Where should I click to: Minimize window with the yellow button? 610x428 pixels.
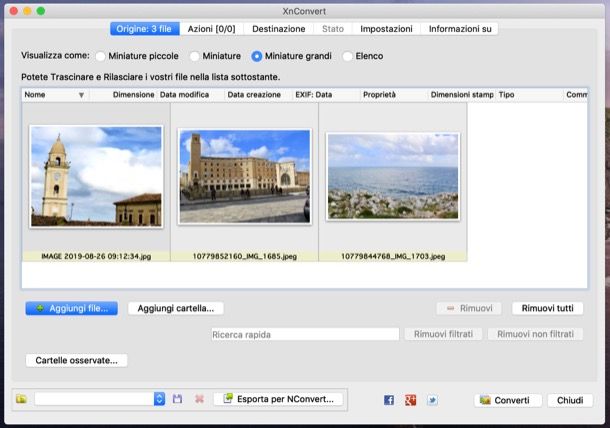[x=27, y=11]
